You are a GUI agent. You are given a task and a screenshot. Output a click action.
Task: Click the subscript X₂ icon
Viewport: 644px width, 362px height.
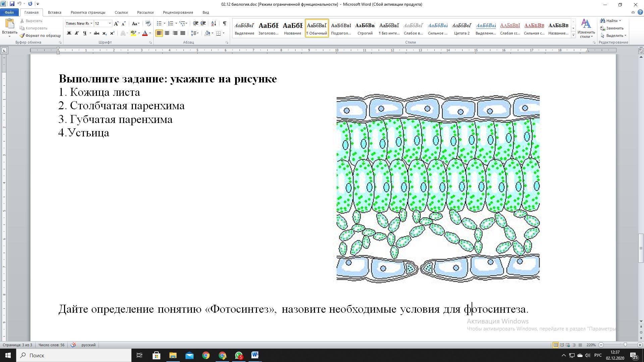point(104,33)
